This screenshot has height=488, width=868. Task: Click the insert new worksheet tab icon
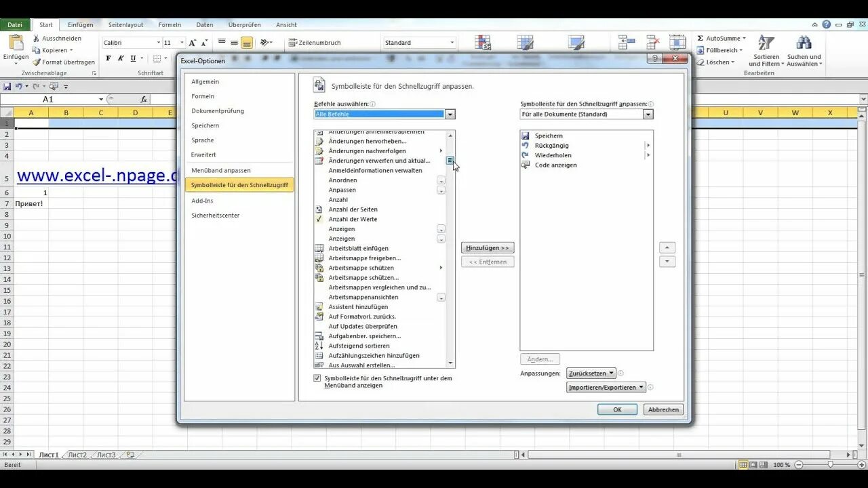pyautogui.click(x=130, y=455)
